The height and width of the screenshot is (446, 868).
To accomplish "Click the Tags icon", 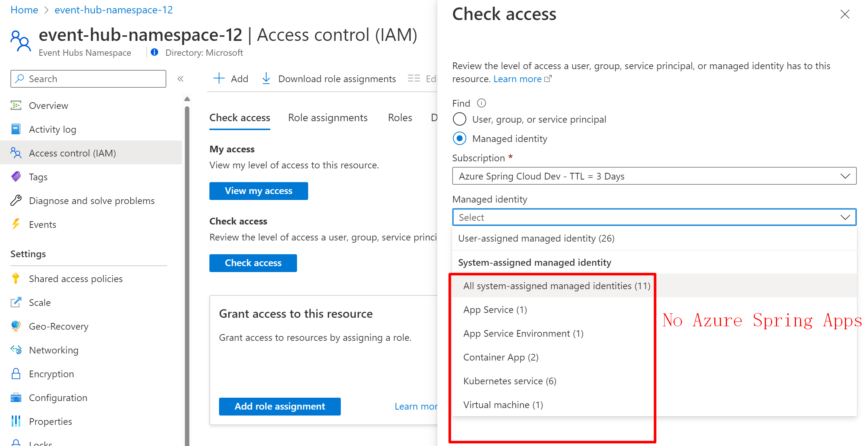I will coord(16,177).
